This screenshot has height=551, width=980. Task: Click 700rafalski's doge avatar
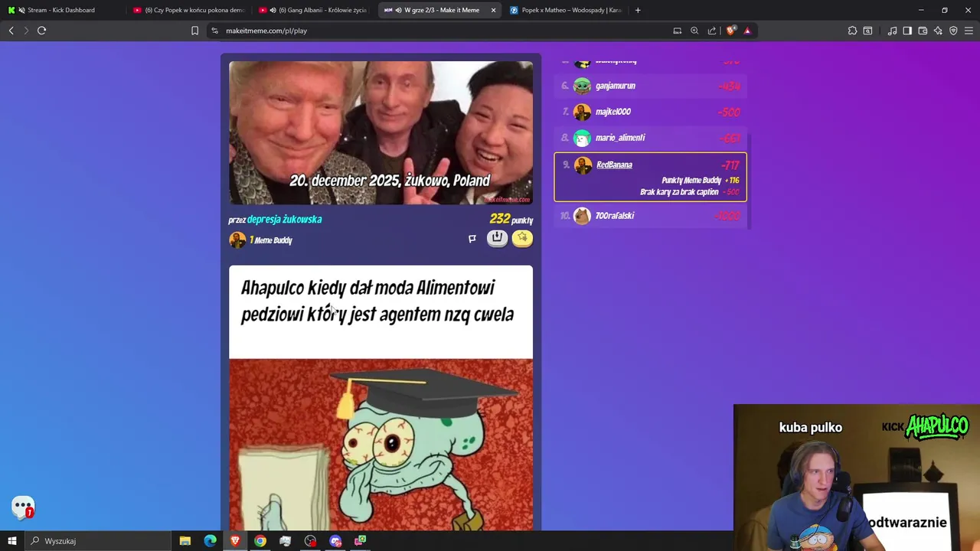pyautogui.click(x=582, y=216)
